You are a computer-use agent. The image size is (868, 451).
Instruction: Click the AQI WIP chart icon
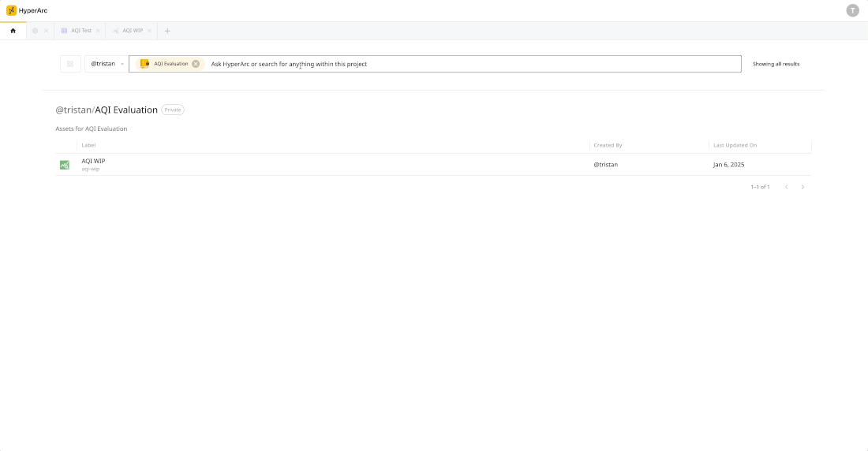[65, 165]
